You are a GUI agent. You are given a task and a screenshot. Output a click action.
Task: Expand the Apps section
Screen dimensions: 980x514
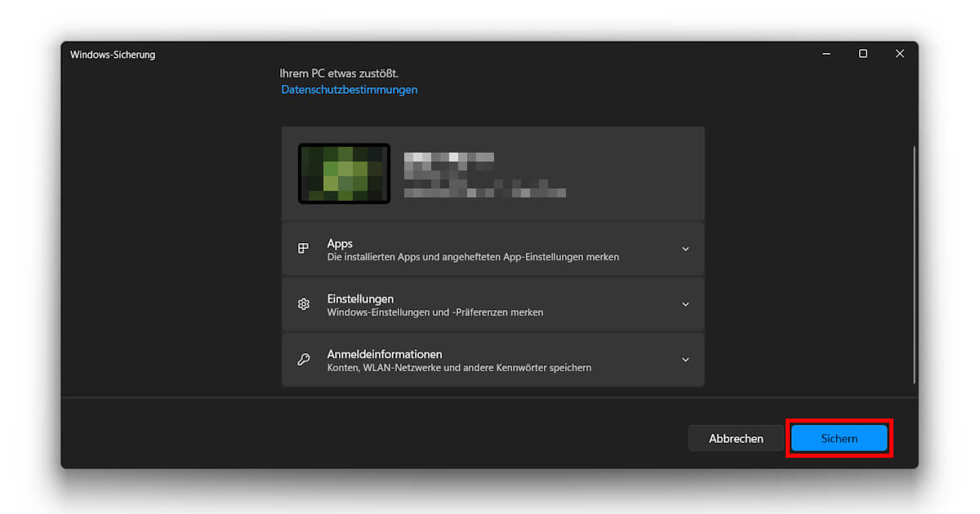(685, 248)
